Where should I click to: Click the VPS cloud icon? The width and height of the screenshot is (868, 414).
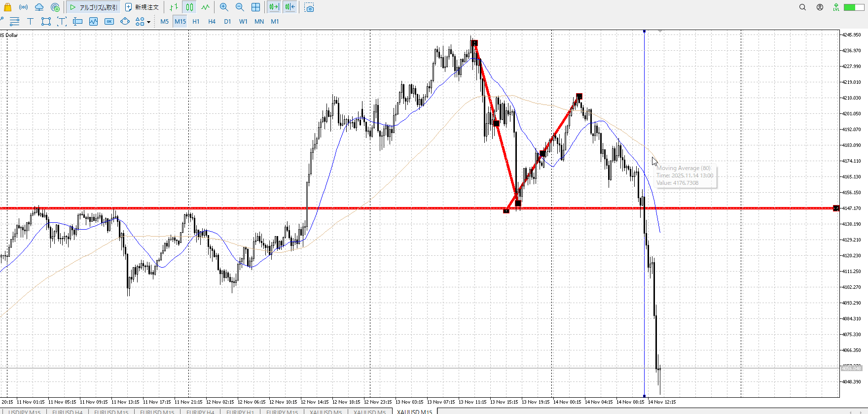click(39, 7)
